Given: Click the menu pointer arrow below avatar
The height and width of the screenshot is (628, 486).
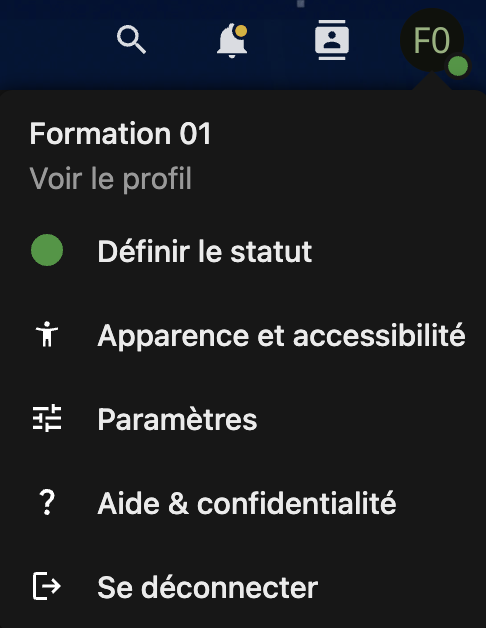Looking at the screenshot, I should click(x=432, y=82).
